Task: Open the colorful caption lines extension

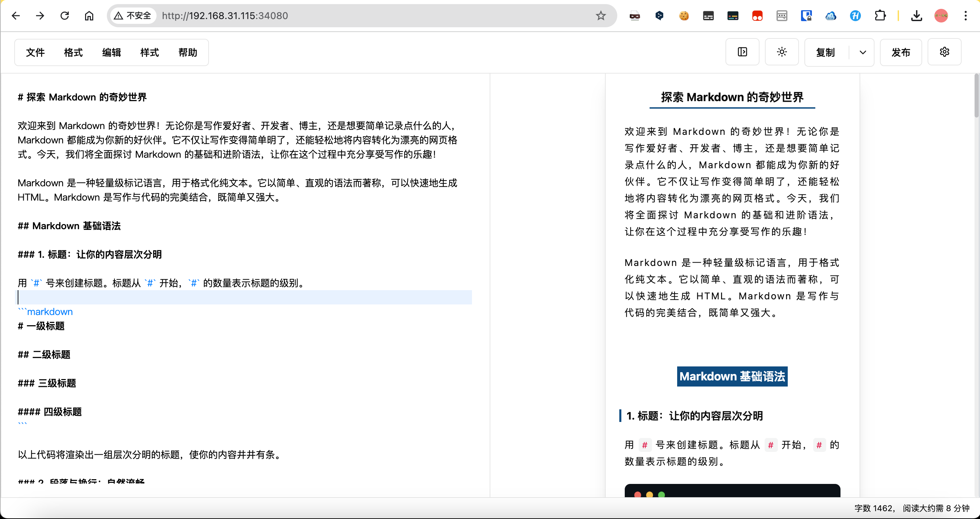Action: click(733, 16)
